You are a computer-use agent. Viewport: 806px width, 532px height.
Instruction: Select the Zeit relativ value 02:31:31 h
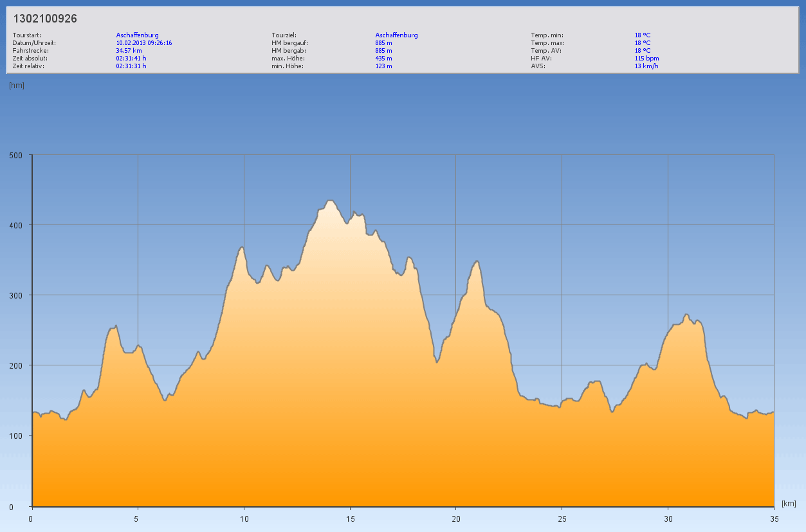click(x=131, y=66)
